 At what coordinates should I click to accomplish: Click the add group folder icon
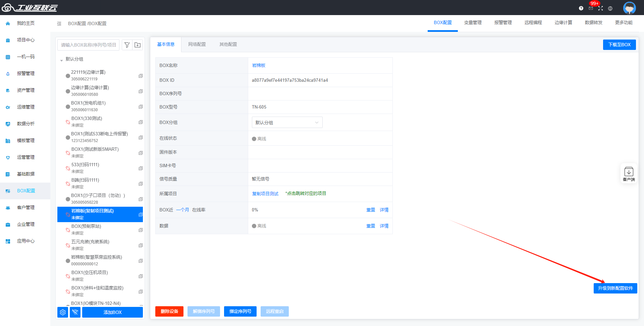(138, 45)
